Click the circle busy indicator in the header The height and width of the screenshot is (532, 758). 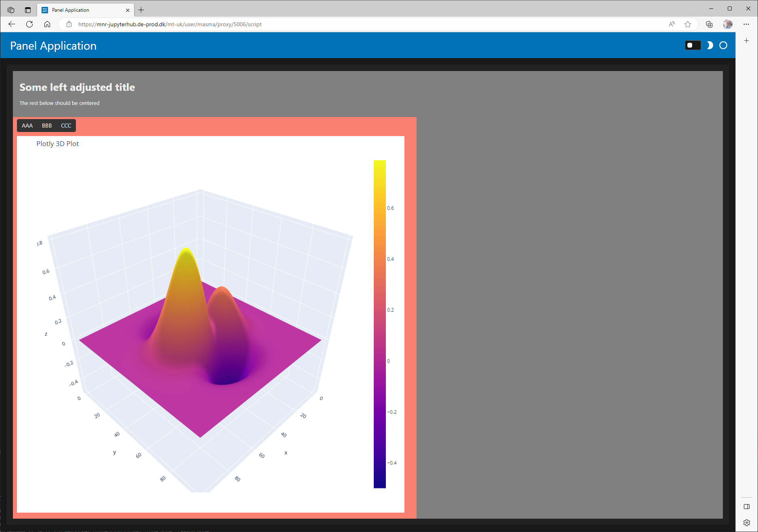[x=724, y=45]
